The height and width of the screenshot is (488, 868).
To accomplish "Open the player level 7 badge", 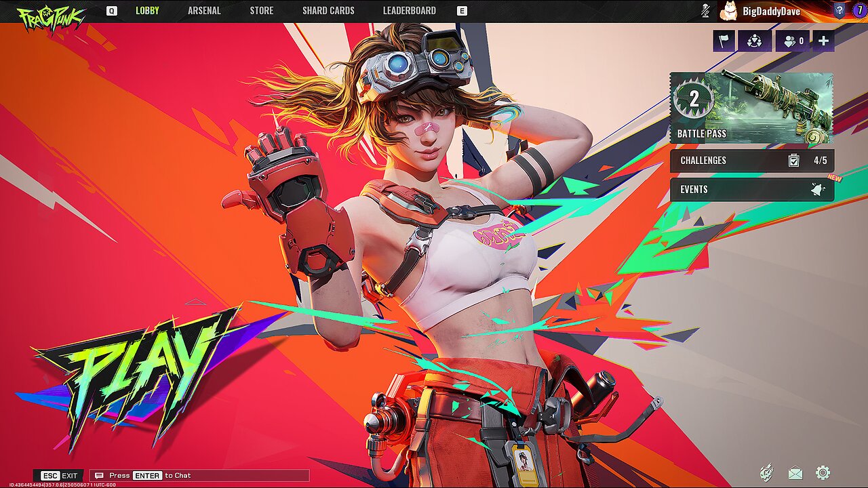I will tap(859, 11).
